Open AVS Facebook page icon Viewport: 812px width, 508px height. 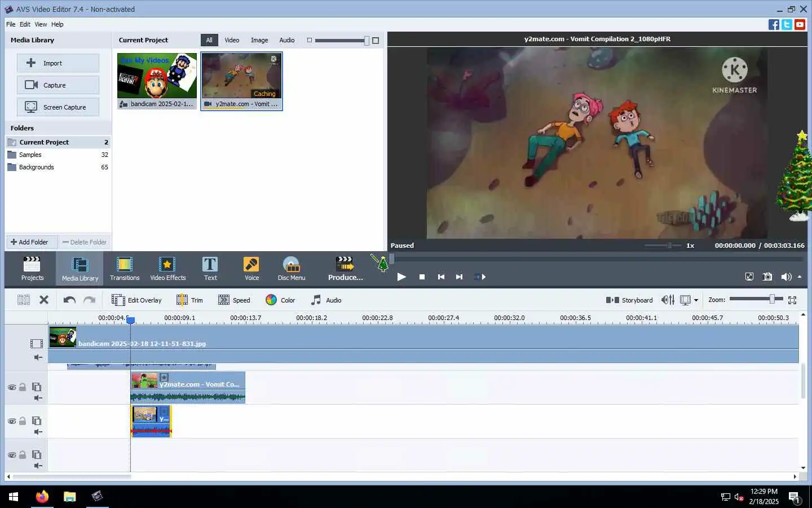coord(774,24)
